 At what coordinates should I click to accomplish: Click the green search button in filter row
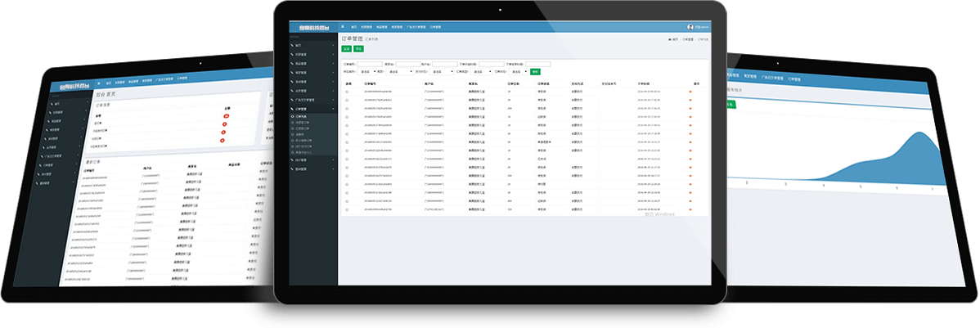click(536, 71)
